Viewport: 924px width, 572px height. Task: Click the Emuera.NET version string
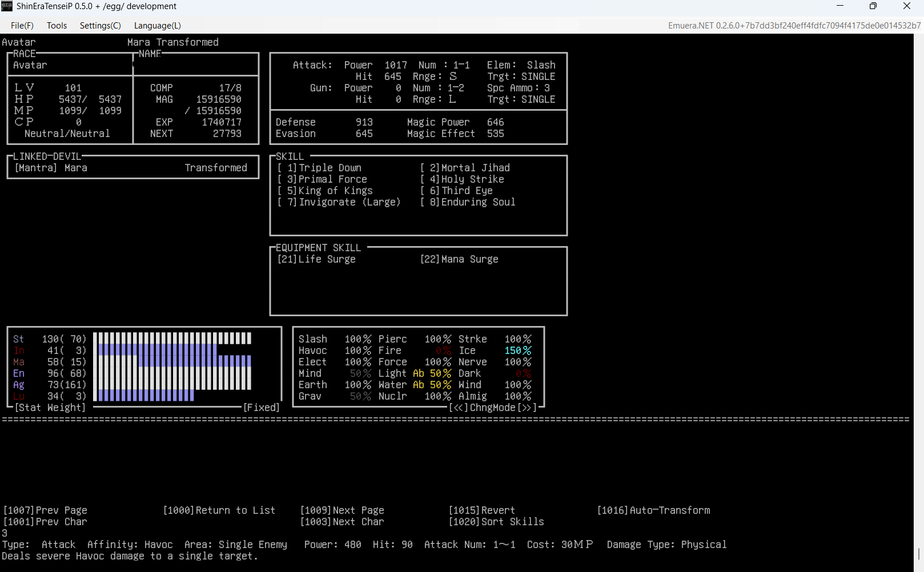[794, 25]
